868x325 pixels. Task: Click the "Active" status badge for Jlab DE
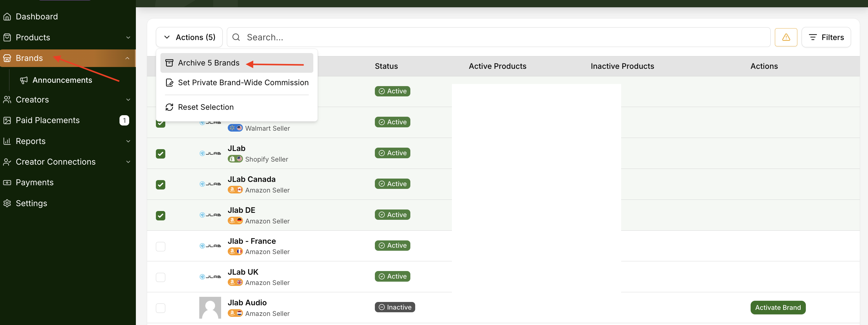(392, 215)
